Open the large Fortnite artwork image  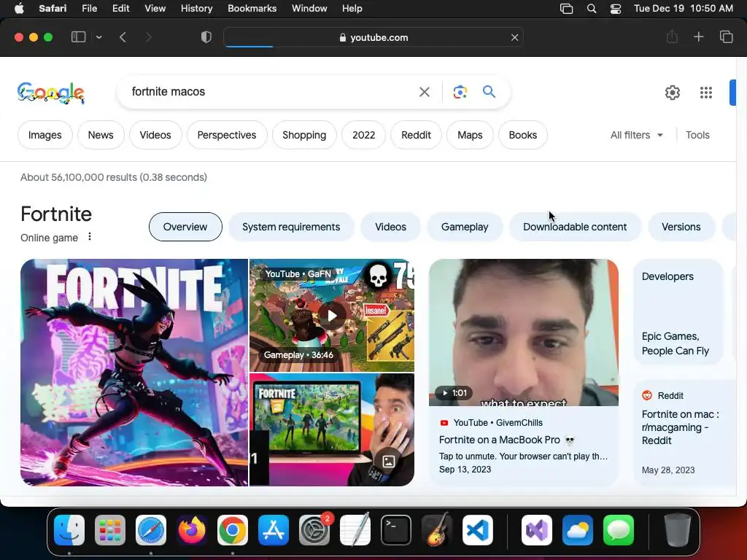point(134,373)
